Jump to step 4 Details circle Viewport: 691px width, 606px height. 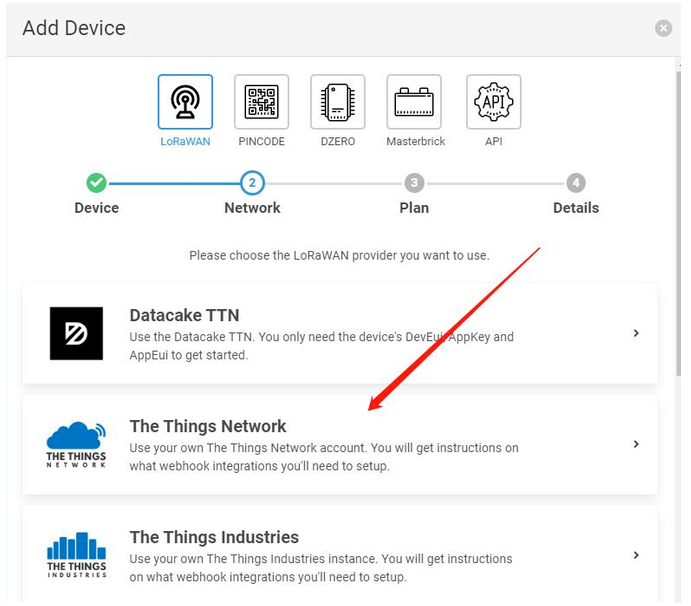point(576,182)
